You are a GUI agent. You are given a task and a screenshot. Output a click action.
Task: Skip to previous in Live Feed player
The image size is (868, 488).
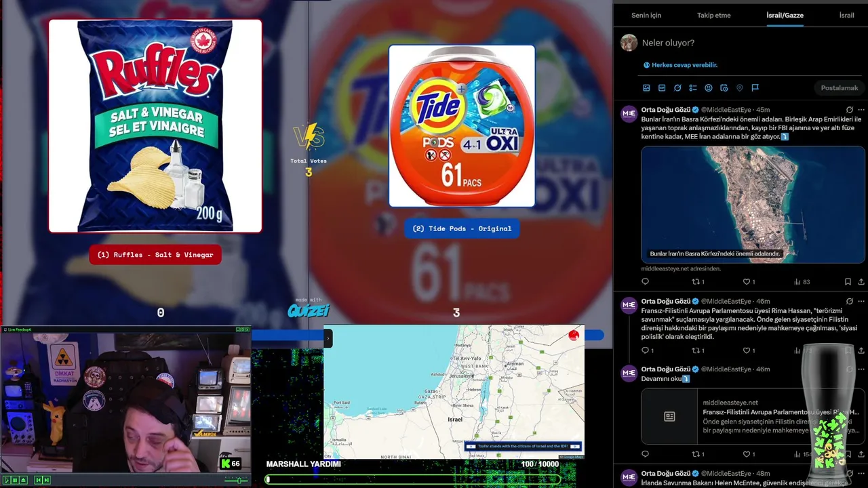tap(39, 481)
